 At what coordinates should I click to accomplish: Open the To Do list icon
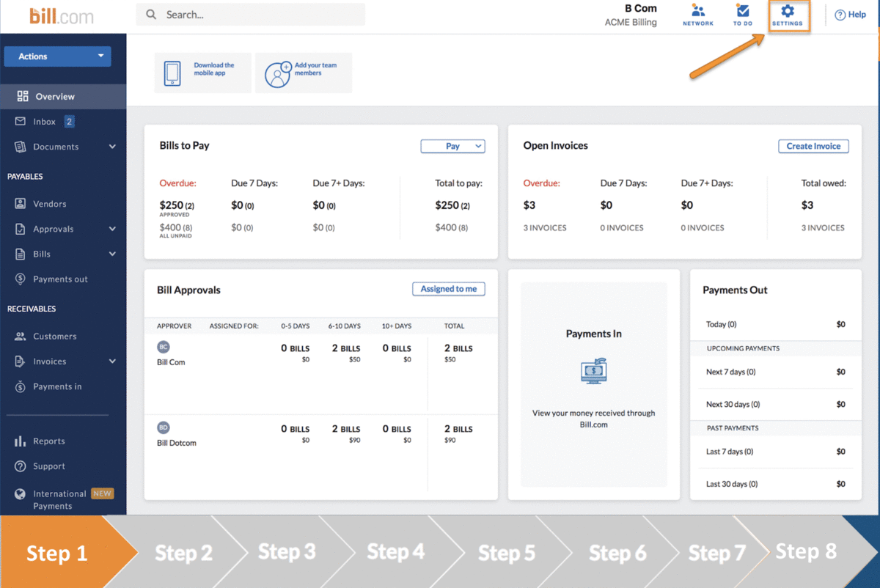point(742,15)
